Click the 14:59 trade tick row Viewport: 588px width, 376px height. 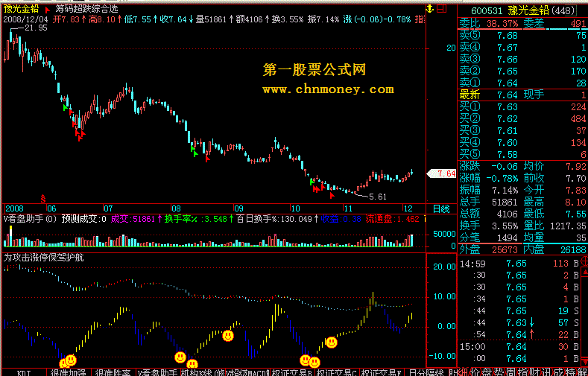click(x=520, y=264)
